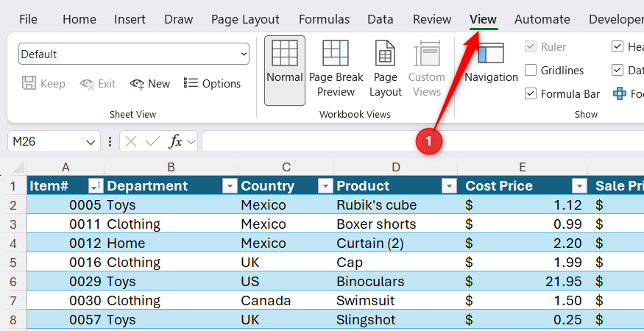Click the item number 0016 cell

coord(66,263)
